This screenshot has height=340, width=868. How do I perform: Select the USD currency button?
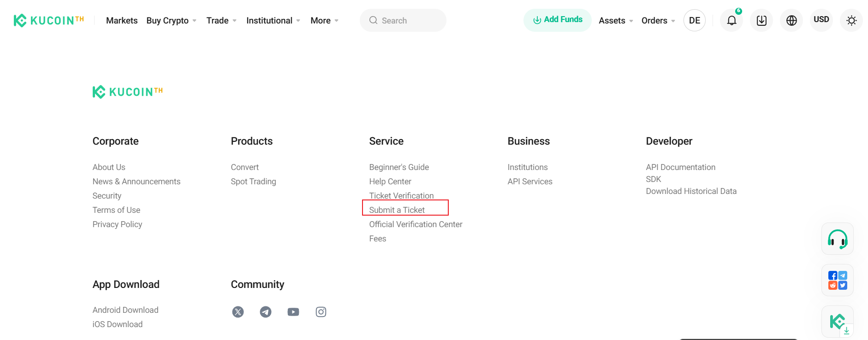(821, 20)
